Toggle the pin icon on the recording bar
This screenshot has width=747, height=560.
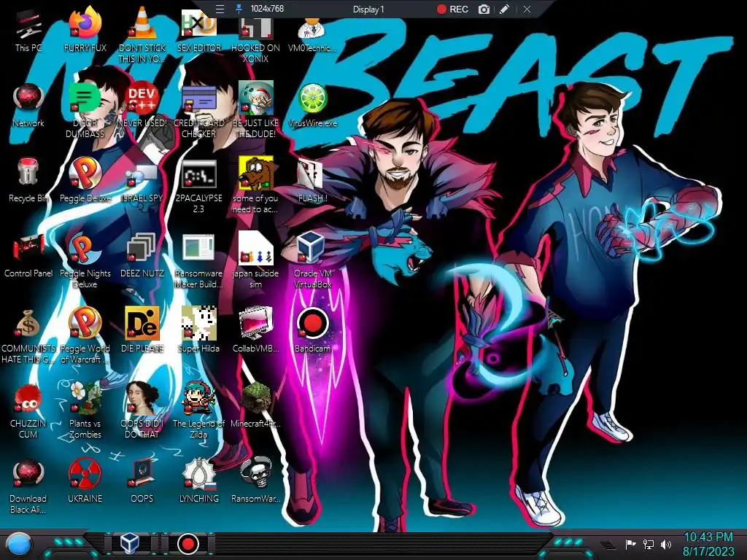pyautogui.click(x=239, y=9)
